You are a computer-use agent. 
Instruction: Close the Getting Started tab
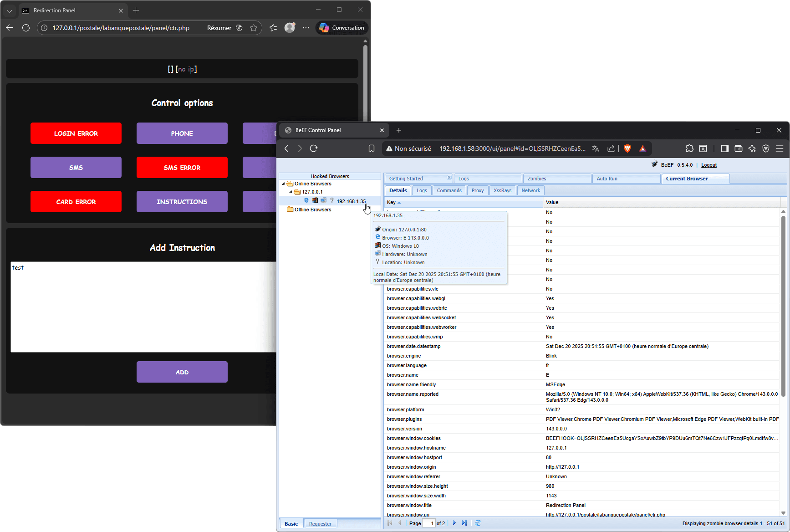click(449, 178)
